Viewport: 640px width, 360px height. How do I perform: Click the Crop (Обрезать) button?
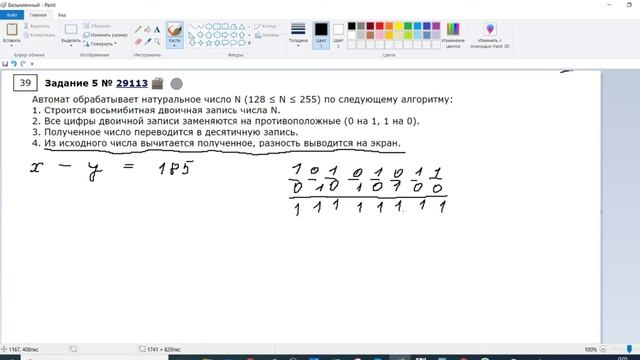click(x=97, y=26)
